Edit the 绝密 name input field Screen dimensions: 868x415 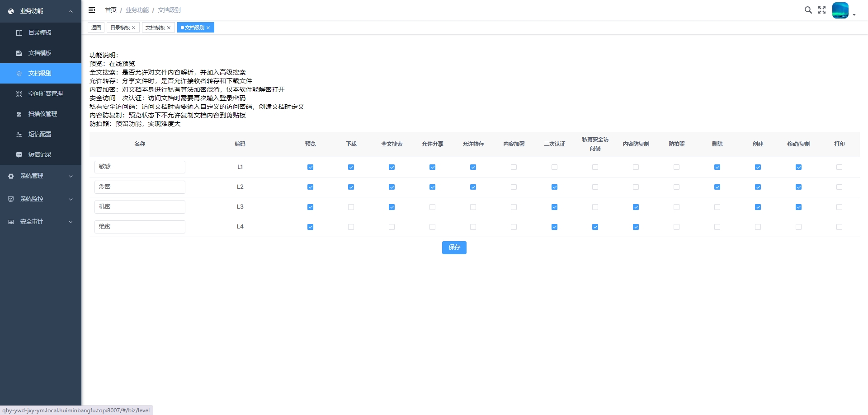click(x=140, y=227)
